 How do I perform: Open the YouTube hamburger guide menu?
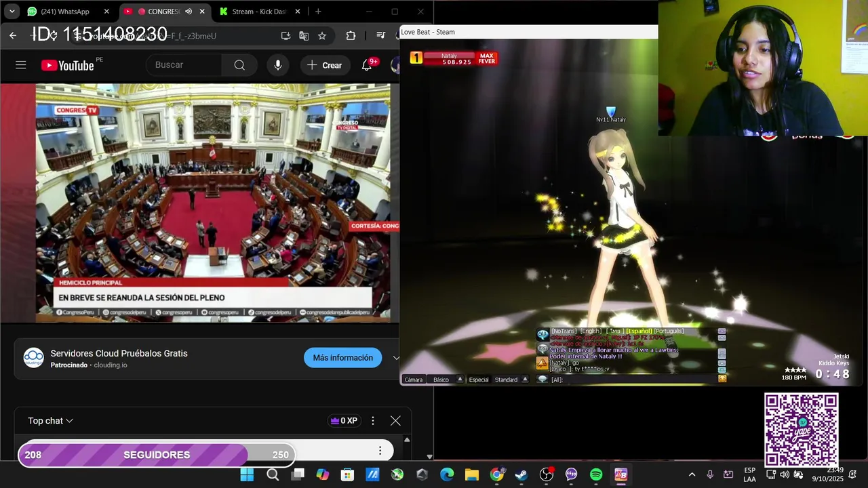[x=21, y=65]
